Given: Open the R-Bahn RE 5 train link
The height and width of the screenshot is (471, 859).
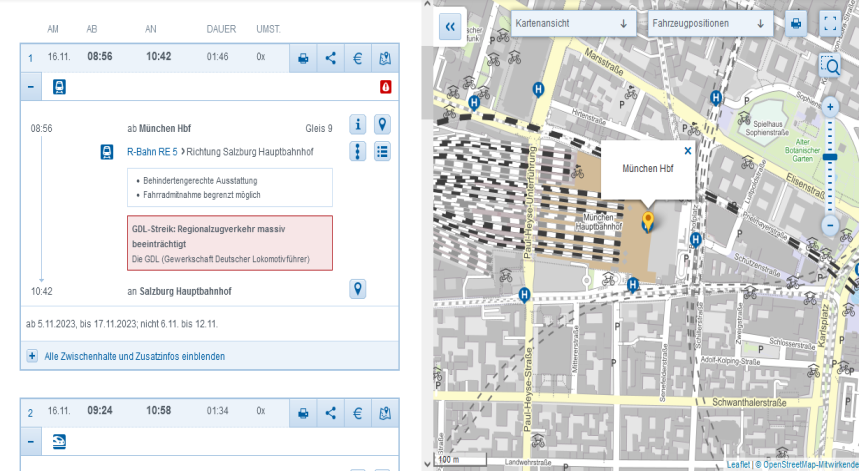Looking at the screenshot, I should coord(151,152).
